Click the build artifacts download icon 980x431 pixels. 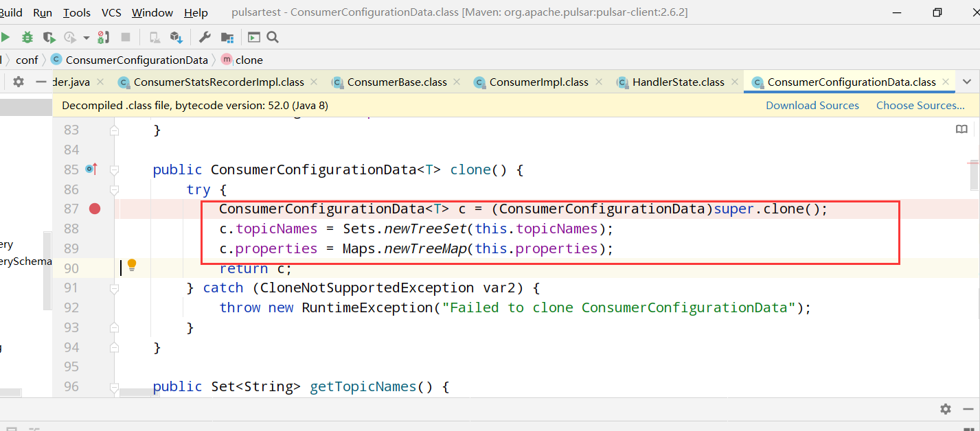[176, 37]
